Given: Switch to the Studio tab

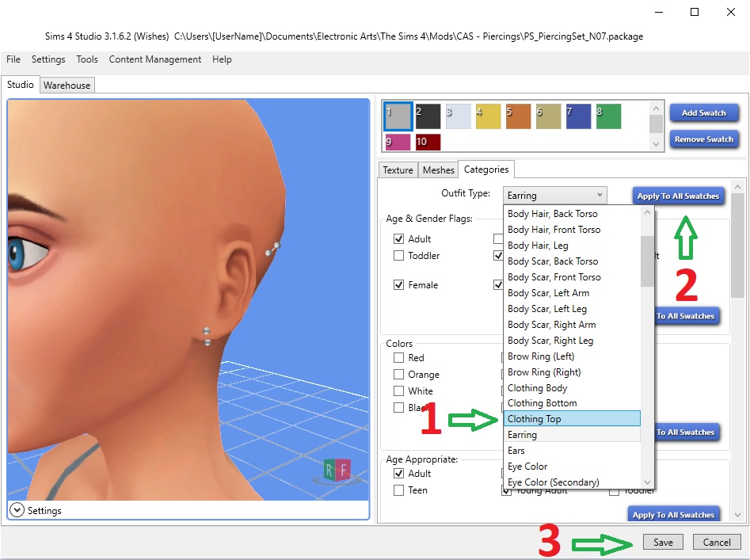Looking at the screenshot, I should [20, 85].
